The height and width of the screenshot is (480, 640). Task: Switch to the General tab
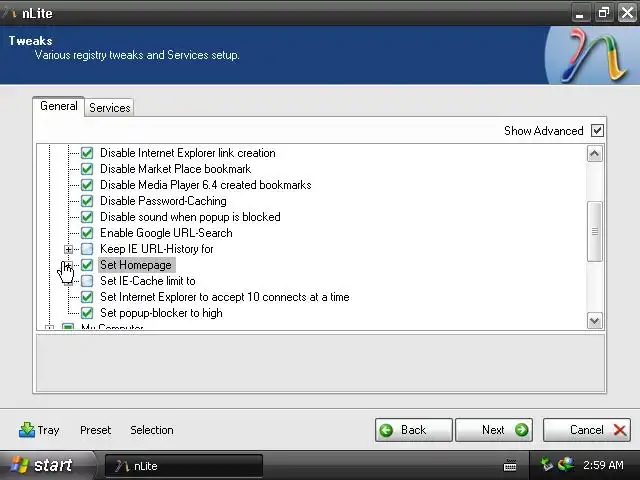click(x=58, y=106)
